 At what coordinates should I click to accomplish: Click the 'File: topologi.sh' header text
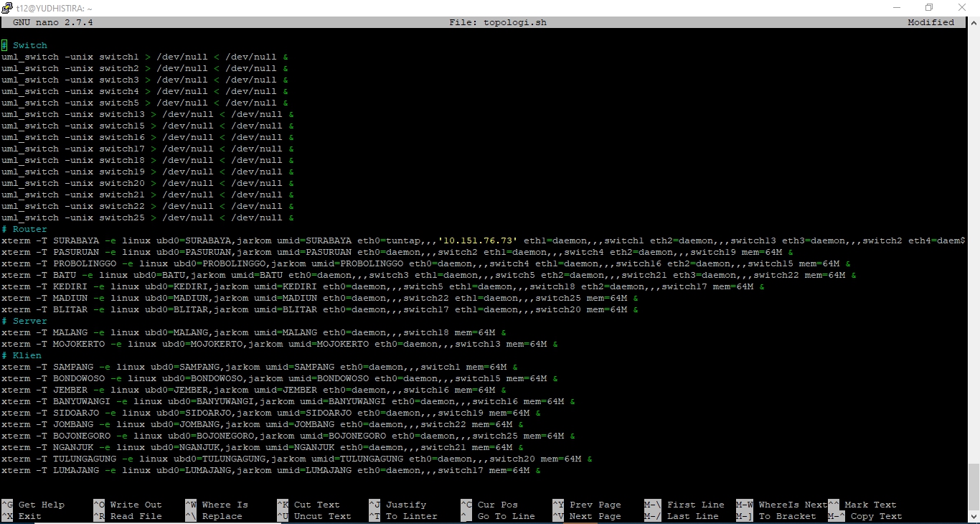tap(498, 22)
